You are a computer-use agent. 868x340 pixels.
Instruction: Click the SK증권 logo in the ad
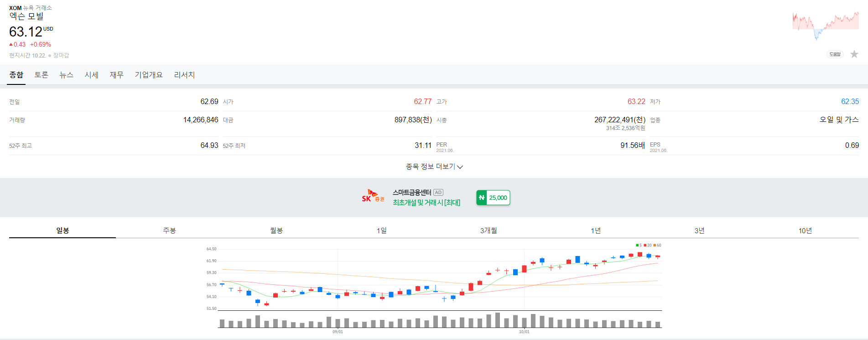click(x=373, y=196)
